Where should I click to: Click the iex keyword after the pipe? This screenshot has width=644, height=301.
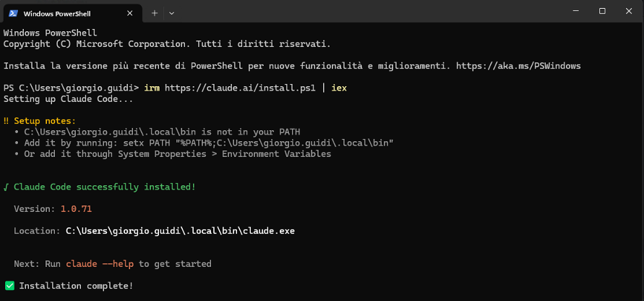(339, 88)
